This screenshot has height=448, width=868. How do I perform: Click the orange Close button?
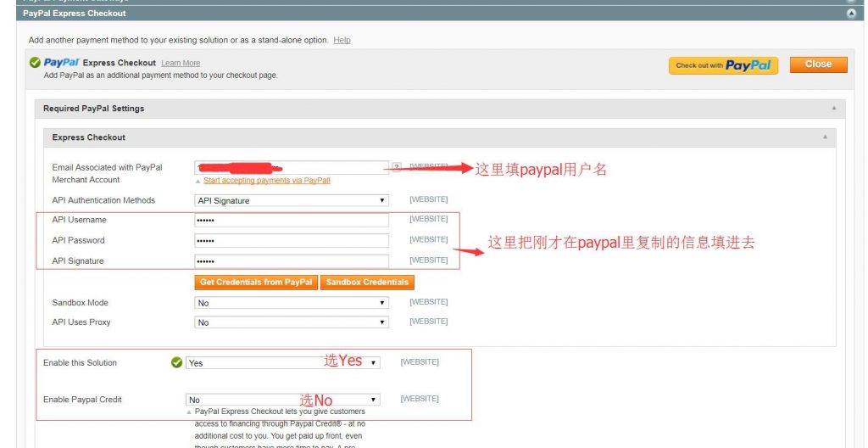click(x=818, y=64)
